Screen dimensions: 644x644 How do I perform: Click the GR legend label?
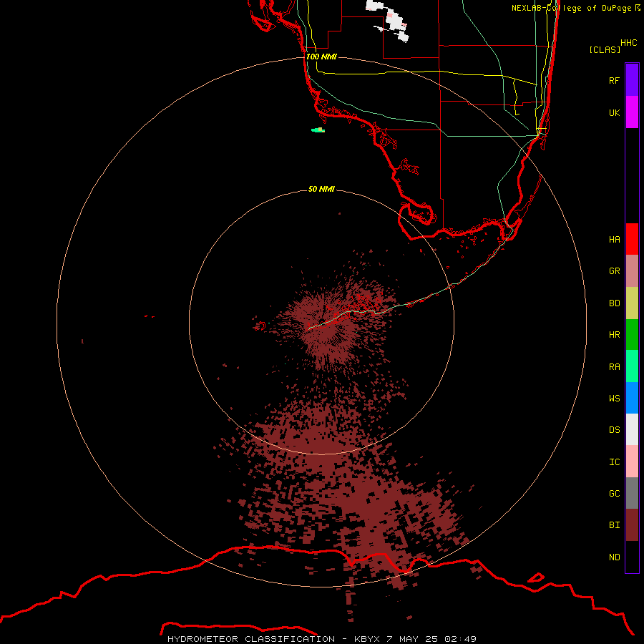click(614, 271)
